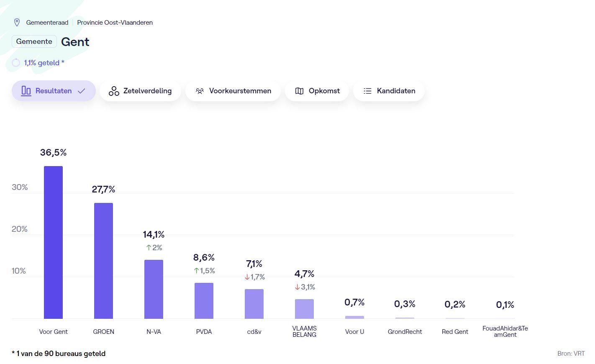Switch to the Kandidaten tab
This screenshot has height=364, width=595.
[389, 91]
